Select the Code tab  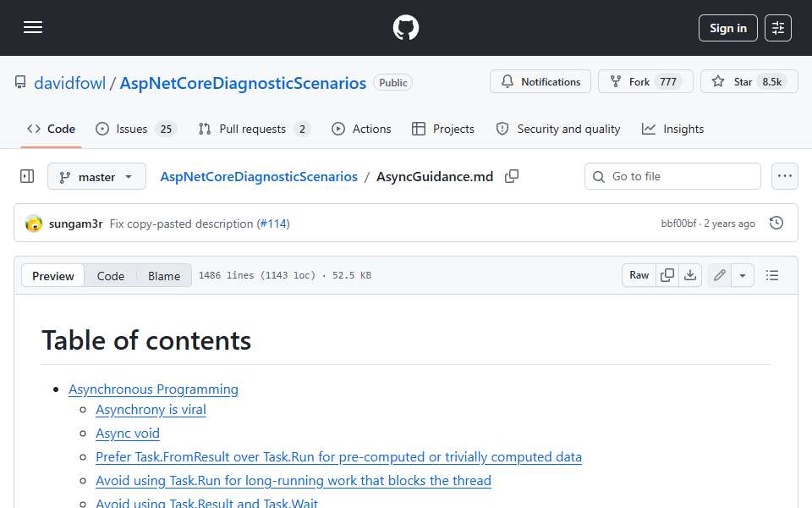tap(52, 129)
